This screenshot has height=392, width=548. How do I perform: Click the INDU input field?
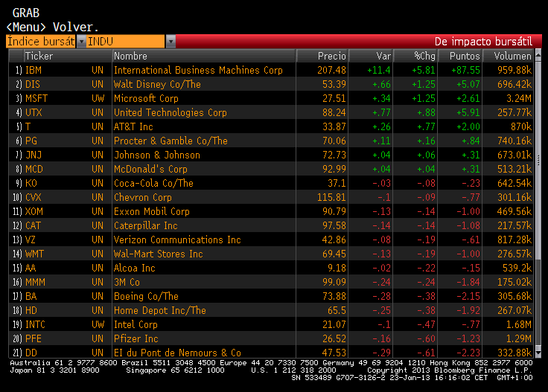point(126,42)
